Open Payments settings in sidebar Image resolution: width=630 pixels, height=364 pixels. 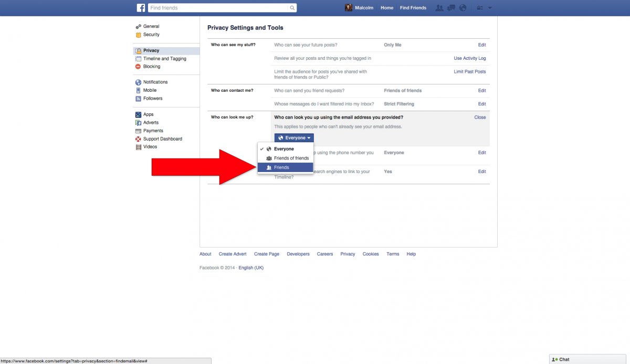pyautogui.click(x=153, y=131)
